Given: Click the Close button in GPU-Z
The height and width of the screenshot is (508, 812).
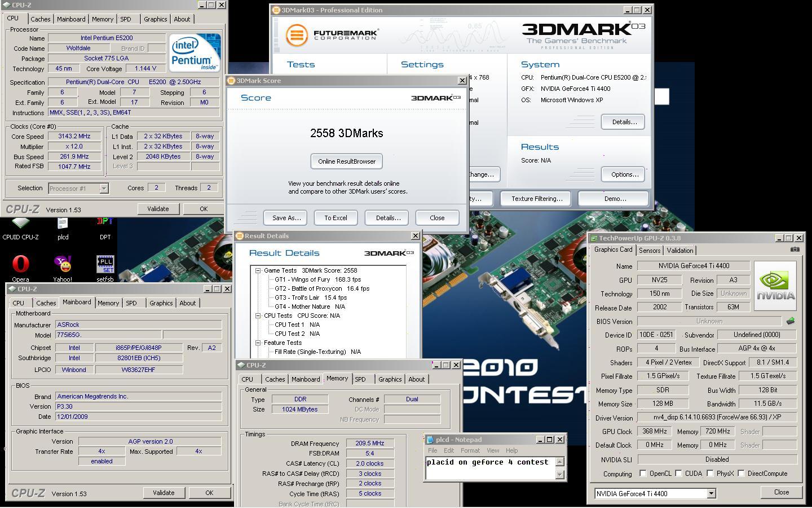Looking at the screenshot, I should (782, 492).
